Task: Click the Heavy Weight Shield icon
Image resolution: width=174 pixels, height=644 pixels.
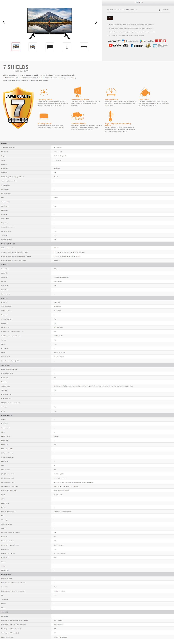Action: pyautogui.click(x=77, y=92)
